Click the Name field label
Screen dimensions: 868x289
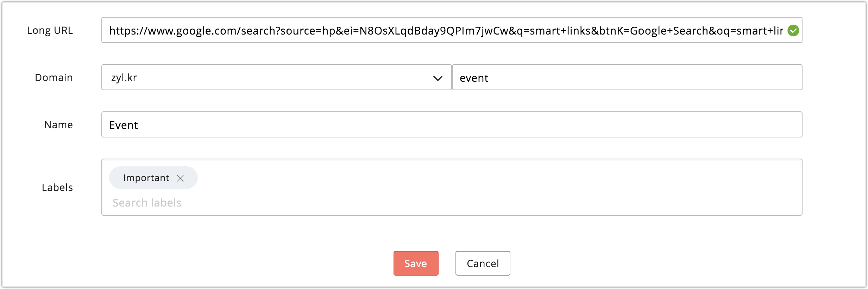(58, 125)
